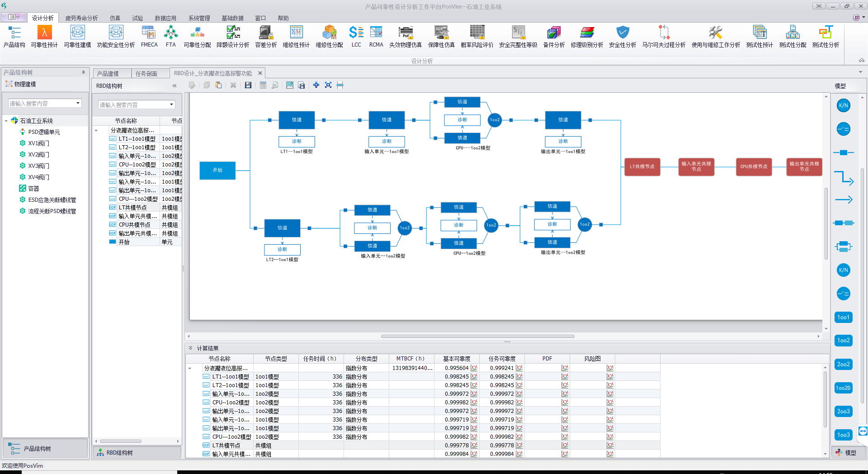Select CPU共模节点 row in RBD tree
This screenshot has height=474, width=868.
coord(145,225)
